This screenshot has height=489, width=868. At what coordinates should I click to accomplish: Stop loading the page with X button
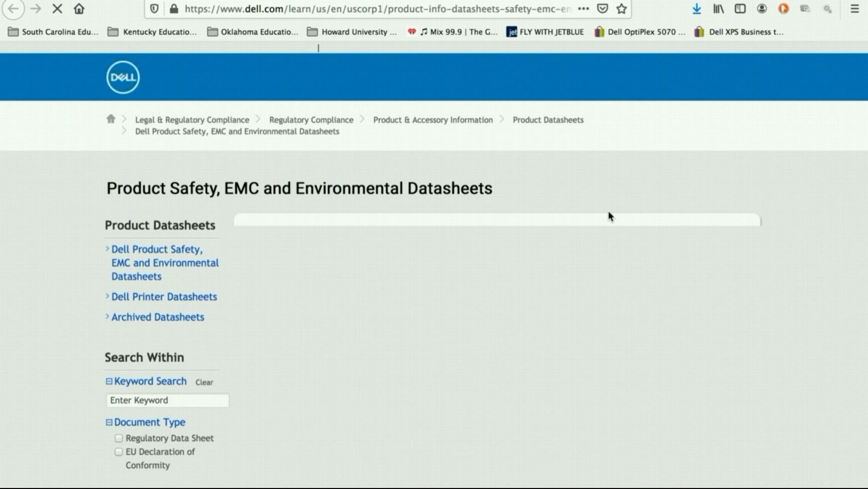click(57, 9)
